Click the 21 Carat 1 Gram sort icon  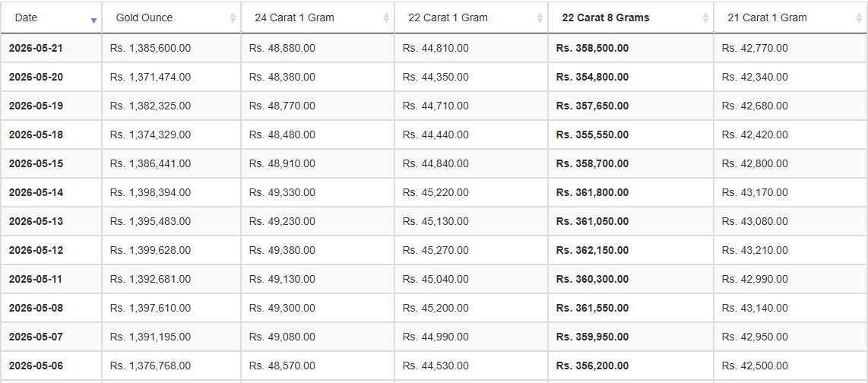pyautogui.click(x=859, y=17)
